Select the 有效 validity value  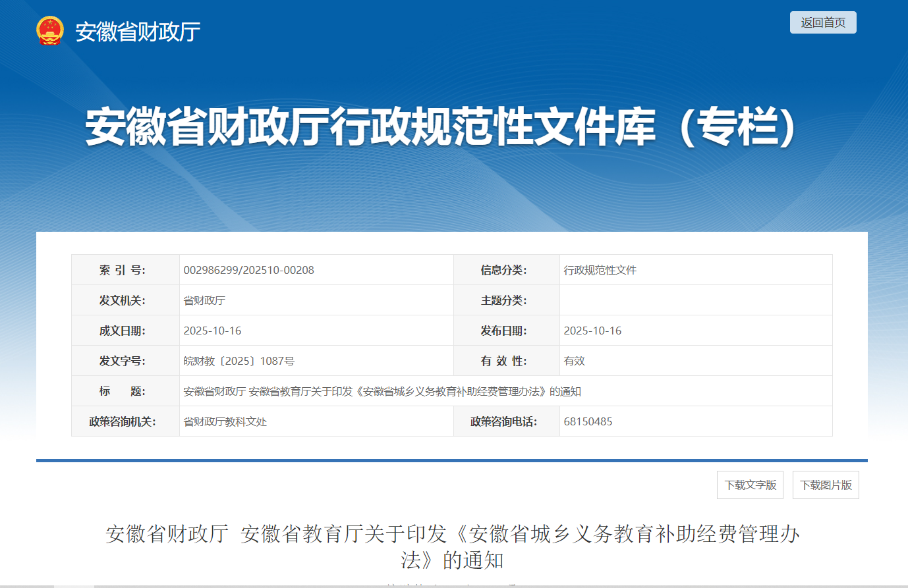click(574, 361)
